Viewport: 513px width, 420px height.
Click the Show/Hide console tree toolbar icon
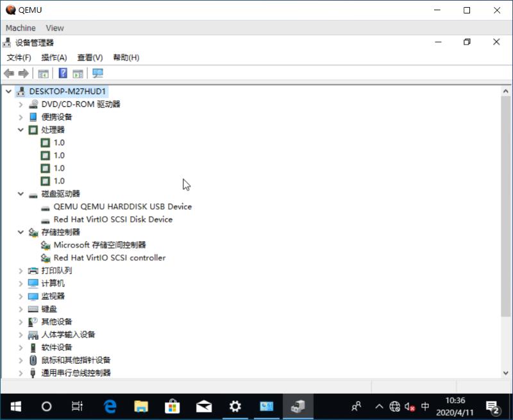tap(43, 73)
